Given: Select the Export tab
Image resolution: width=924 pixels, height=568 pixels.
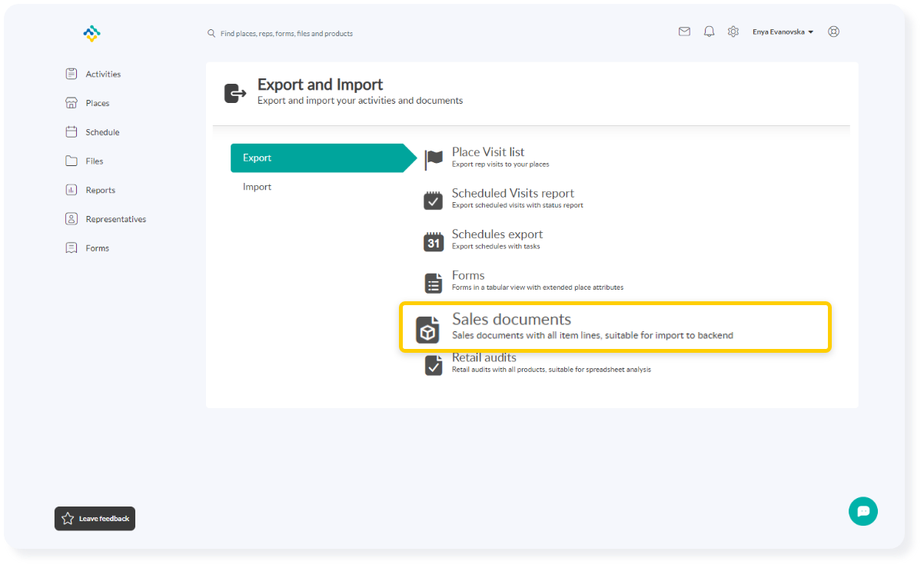Looking at the screenshot, I should (323, 158).
